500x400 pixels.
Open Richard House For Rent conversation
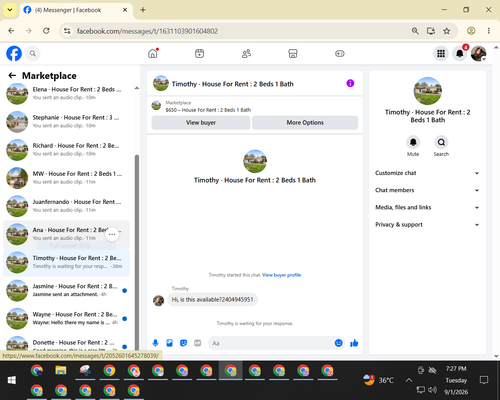67,150
